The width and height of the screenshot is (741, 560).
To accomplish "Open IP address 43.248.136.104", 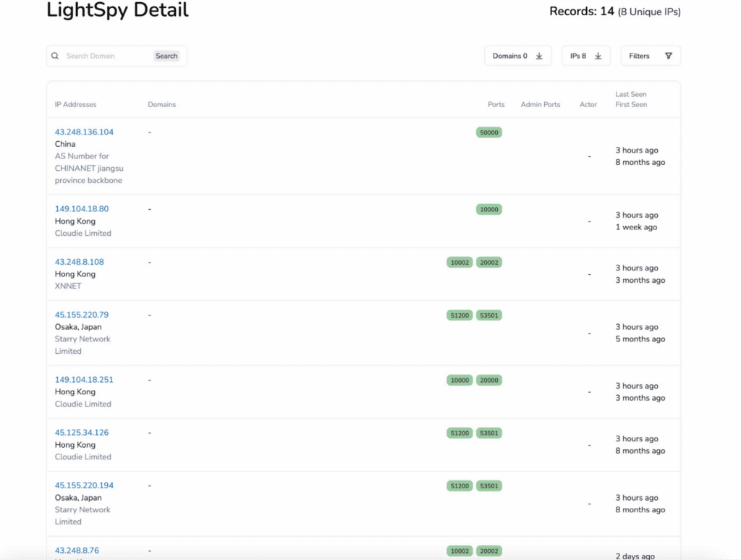I will click(84, 132).
